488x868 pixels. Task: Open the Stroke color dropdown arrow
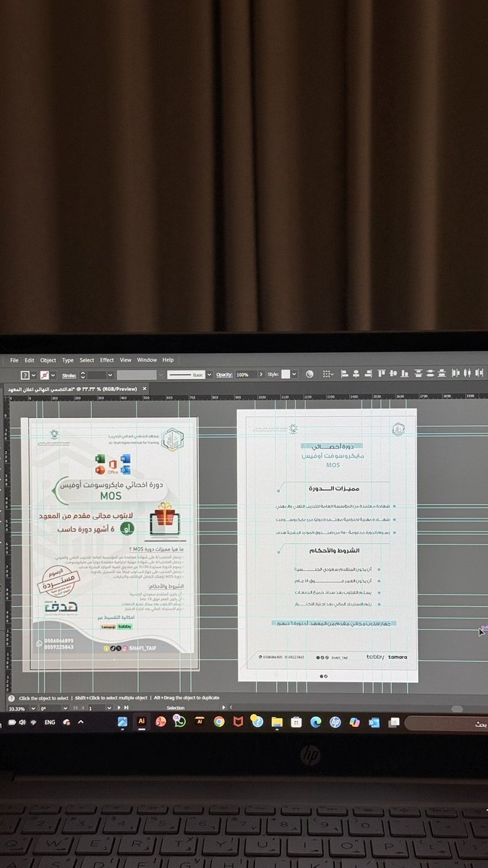tap(53, 375)
